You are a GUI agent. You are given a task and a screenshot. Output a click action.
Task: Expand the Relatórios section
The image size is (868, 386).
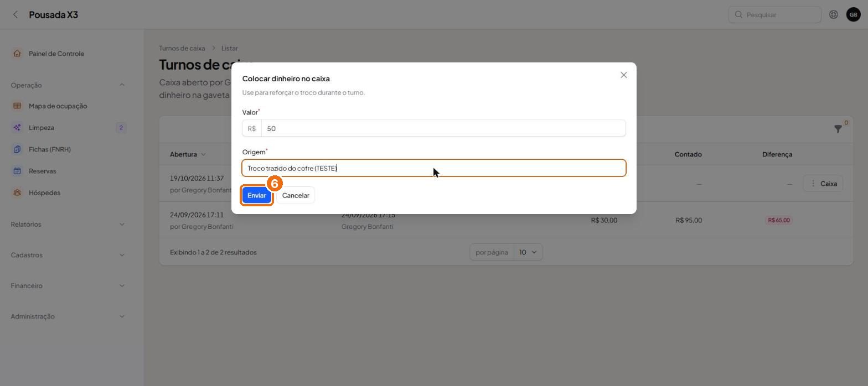tap(122, 224)
